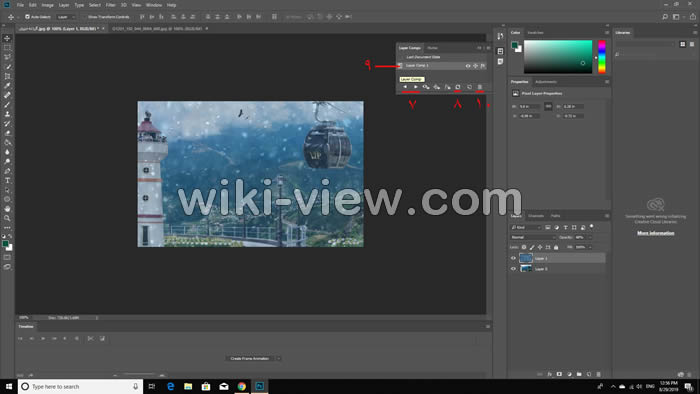This screenshot has height=394, width=700.
Task: Add a layer style (fx) in Layers panel
Action: coord(550,374)
